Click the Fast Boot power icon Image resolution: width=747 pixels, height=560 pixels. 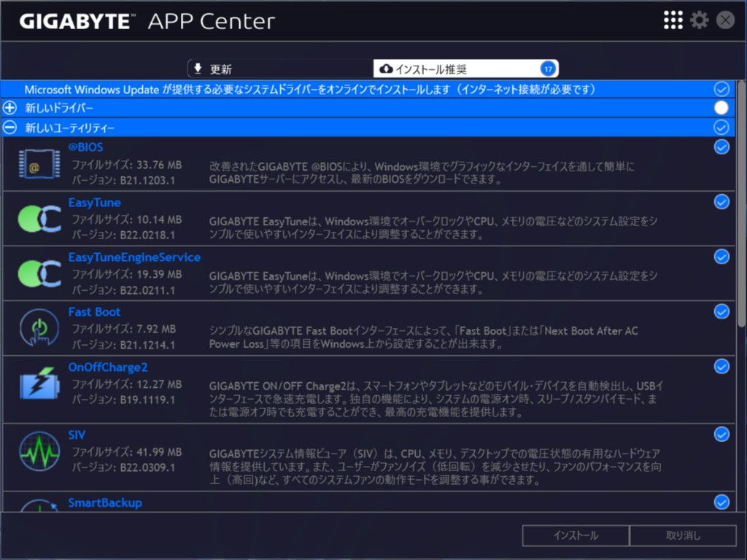(39, 328)
